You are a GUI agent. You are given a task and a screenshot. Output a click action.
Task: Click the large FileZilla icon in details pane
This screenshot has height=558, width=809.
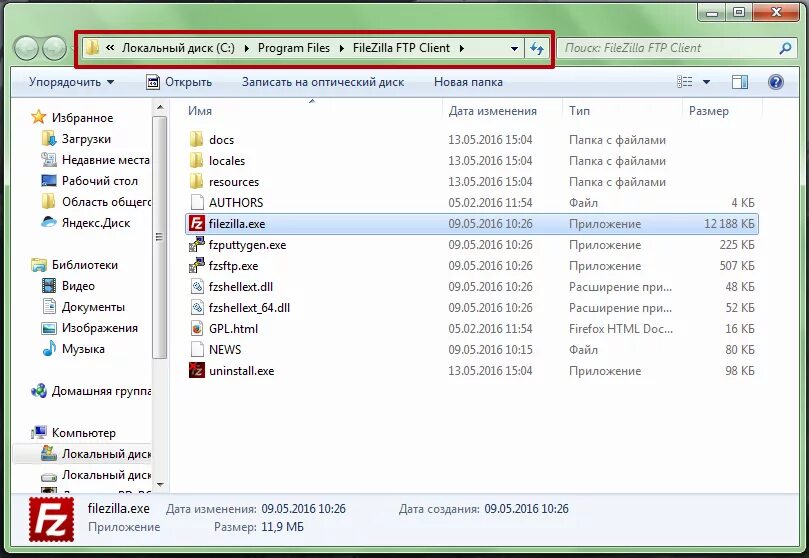51,519
